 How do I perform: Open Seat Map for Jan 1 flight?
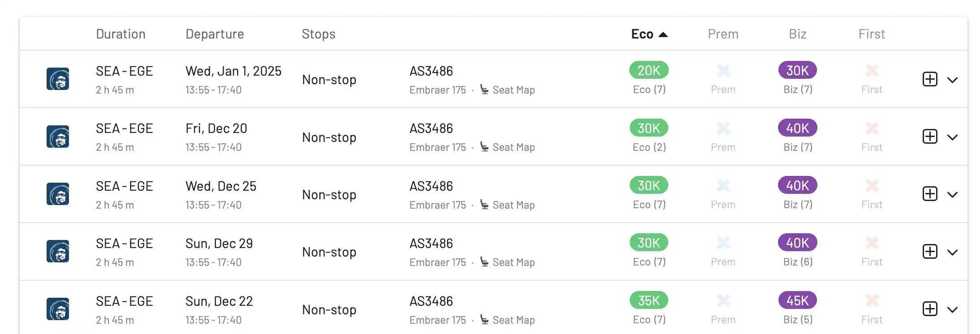pos(513,90)
